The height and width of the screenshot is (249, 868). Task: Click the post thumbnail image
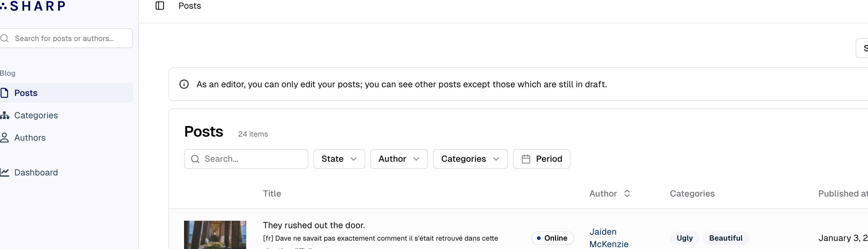[215, 235]
